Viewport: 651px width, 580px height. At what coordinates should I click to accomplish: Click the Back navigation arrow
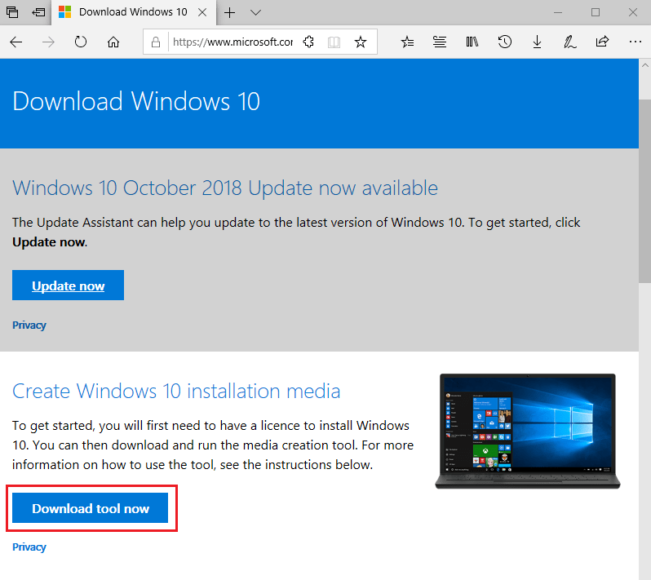(16, 42)
